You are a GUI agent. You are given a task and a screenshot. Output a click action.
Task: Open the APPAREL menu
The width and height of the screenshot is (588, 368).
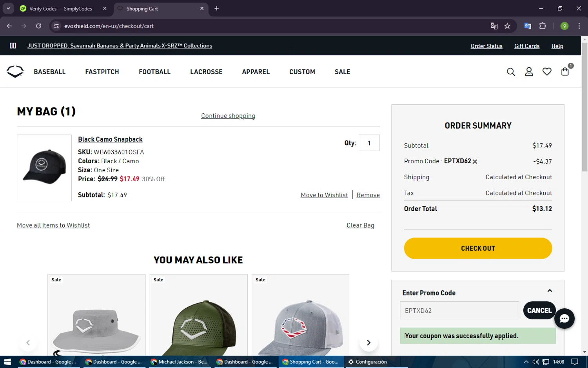pos(256,72)
